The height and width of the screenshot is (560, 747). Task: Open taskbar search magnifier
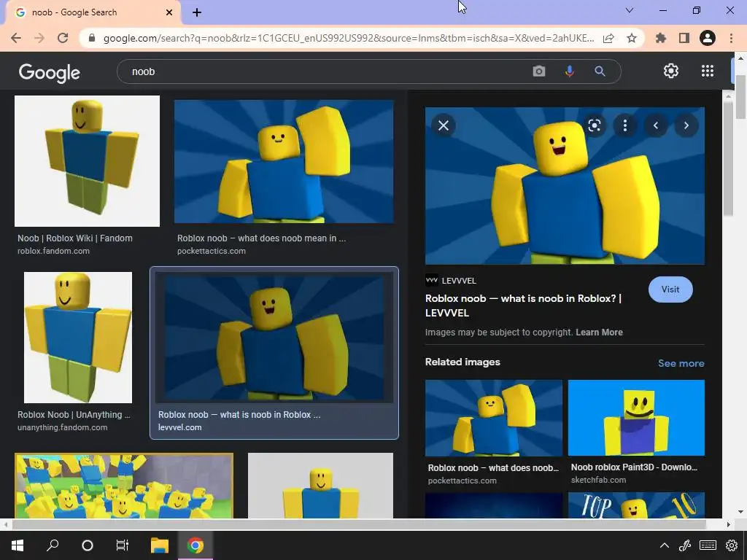tap(53, 545)
